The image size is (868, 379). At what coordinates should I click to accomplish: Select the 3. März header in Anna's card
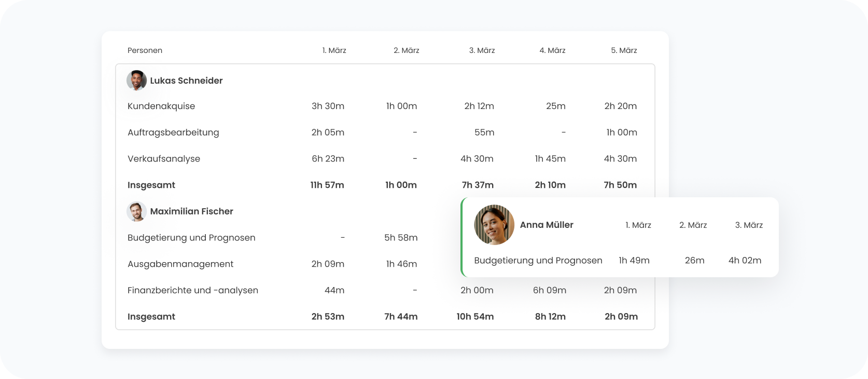tap(748, 225)
